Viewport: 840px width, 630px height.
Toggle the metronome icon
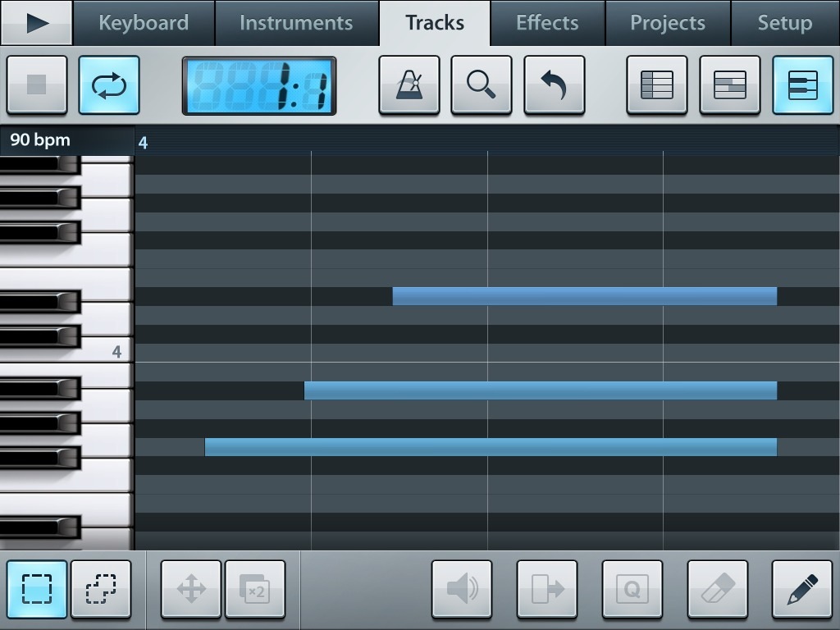coord(409,84)
